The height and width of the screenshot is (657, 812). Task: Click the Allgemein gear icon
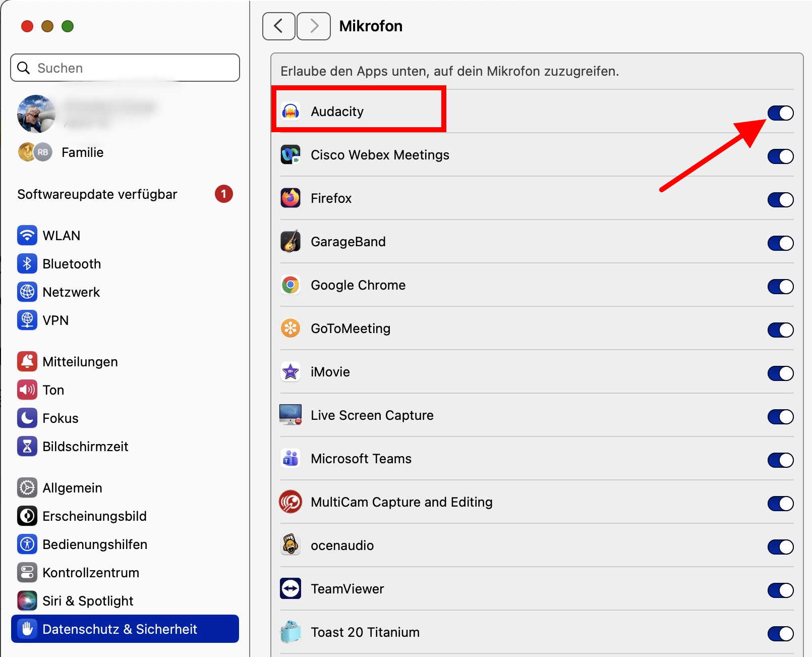coord(27,487)
